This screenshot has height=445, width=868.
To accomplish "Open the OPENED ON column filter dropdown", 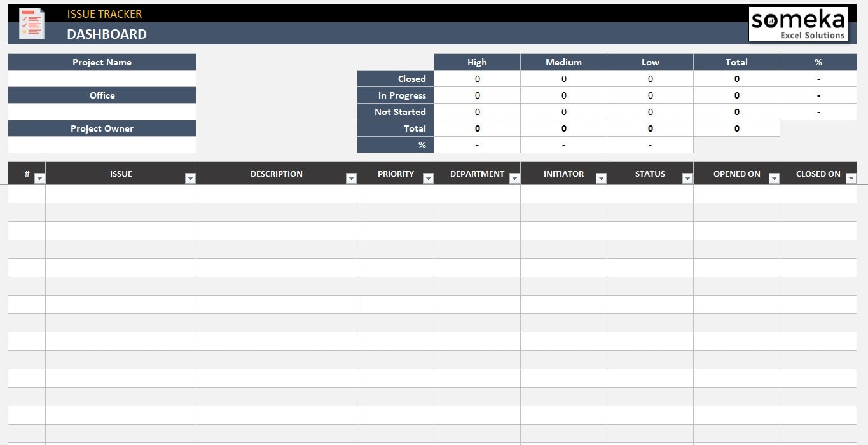I will click(773, 179).
